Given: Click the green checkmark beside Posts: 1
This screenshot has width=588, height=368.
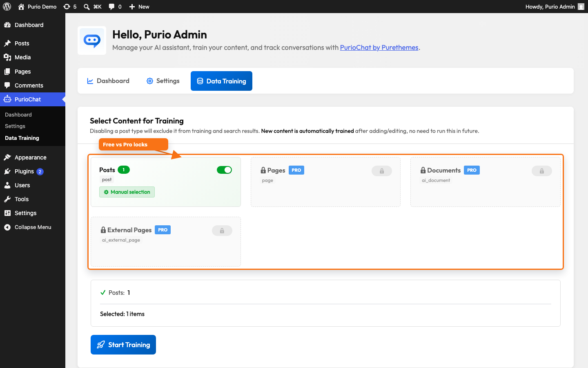Looking at the screenshot, I should [x=103, y=292].
